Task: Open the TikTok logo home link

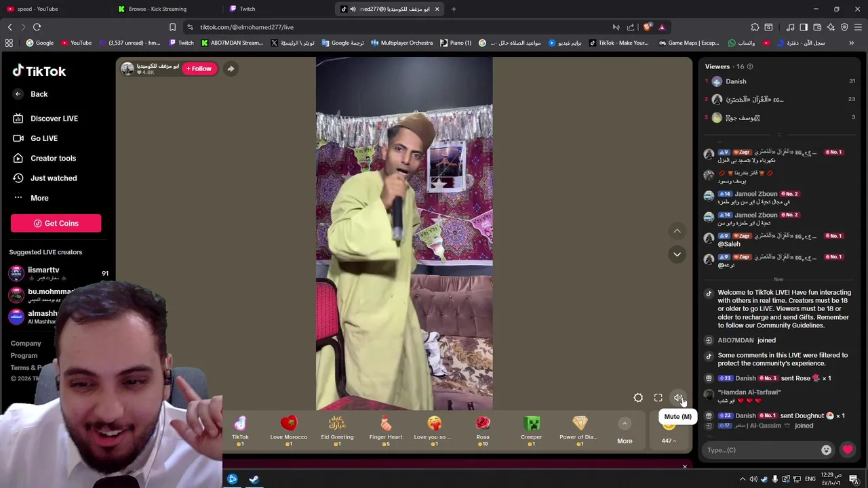Action: (39, 70)
